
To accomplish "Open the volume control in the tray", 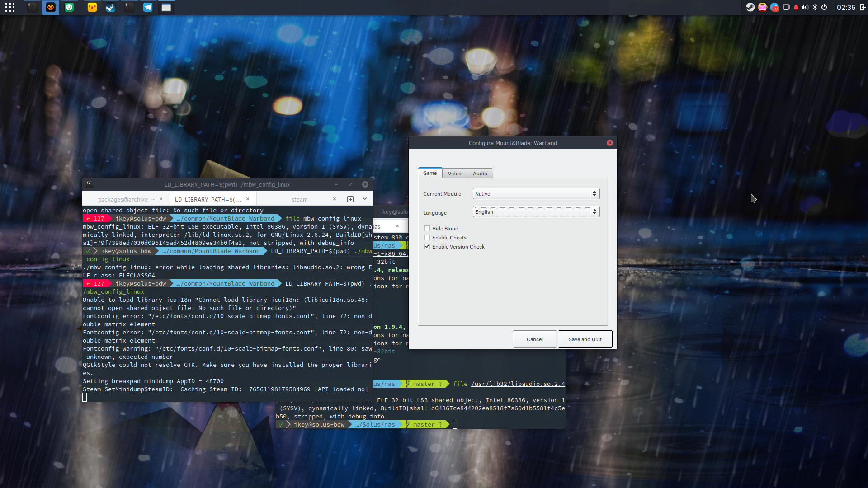I will point(805,7).
